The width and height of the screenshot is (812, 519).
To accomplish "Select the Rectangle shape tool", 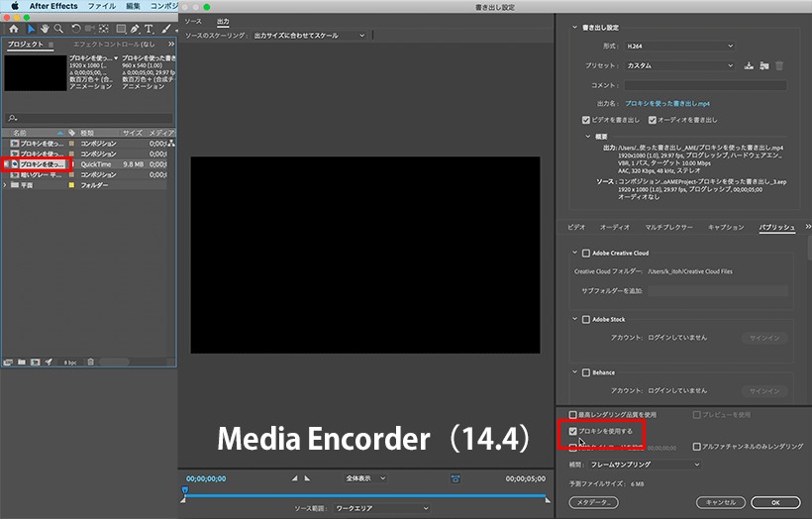I will [x=121, y=29].
